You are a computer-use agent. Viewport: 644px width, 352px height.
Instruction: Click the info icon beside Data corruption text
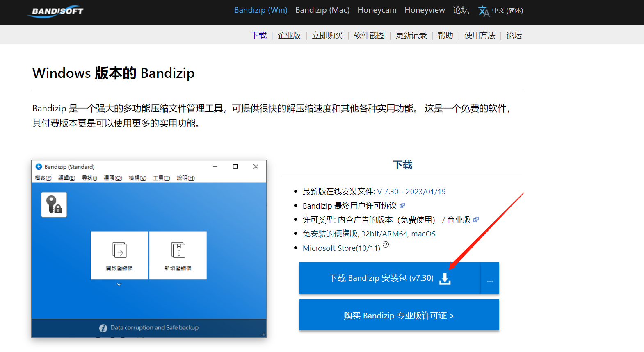point(103,328)
